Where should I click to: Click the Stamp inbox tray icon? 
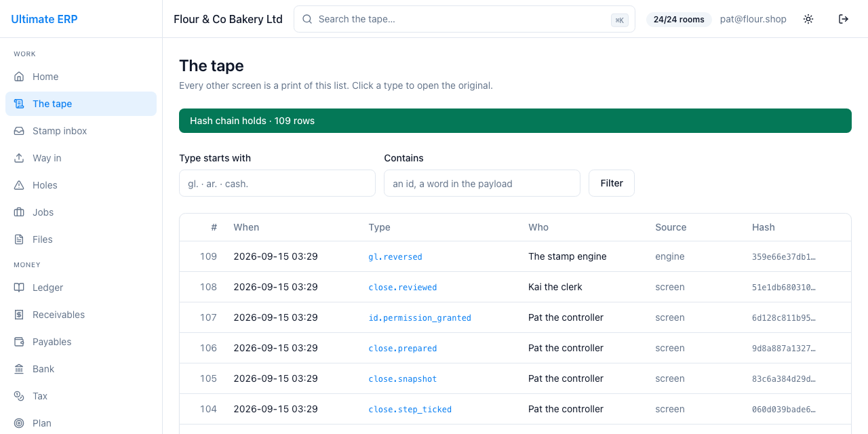click(19, 131)
